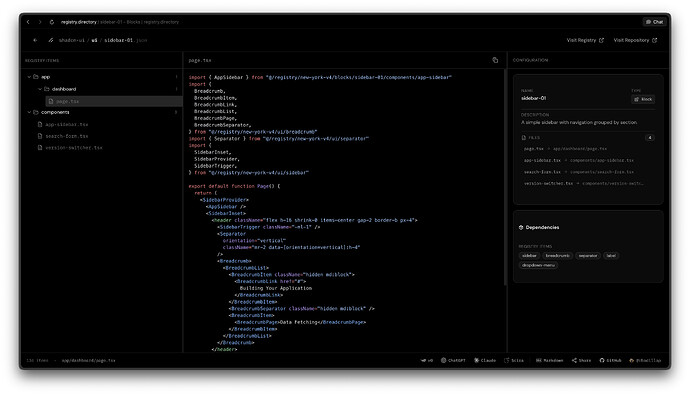Image resolution: width=690 pixels, height=394 pixels.
Task: Click the dropdown-menu dependency tag
Action: 538,265
